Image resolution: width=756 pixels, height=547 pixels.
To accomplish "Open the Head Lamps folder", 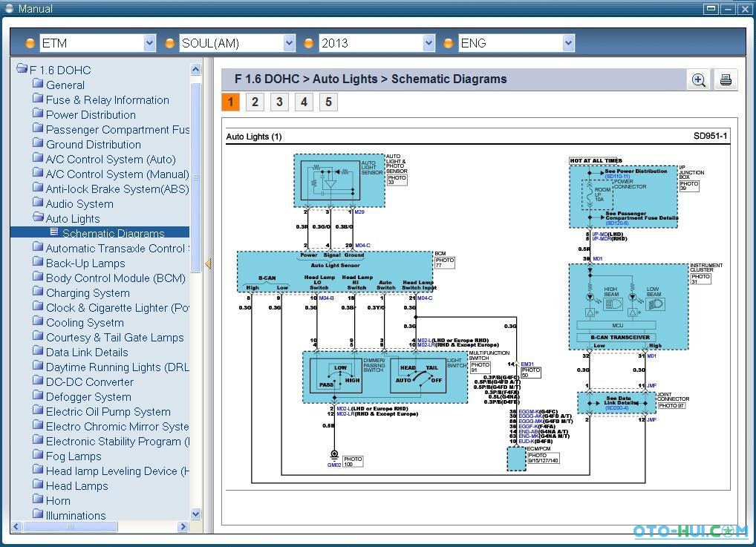I will 71,486.
